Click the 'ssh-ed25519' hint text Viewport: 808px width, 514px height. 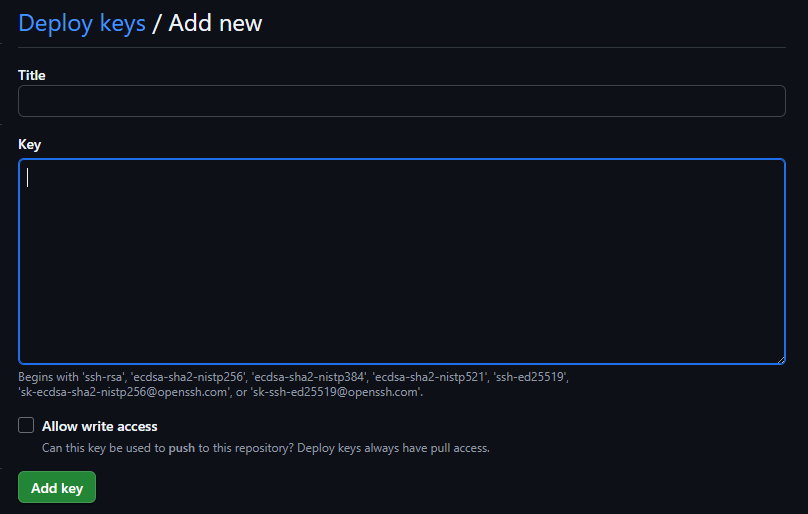pyautogui.click(x=532, y=377)
